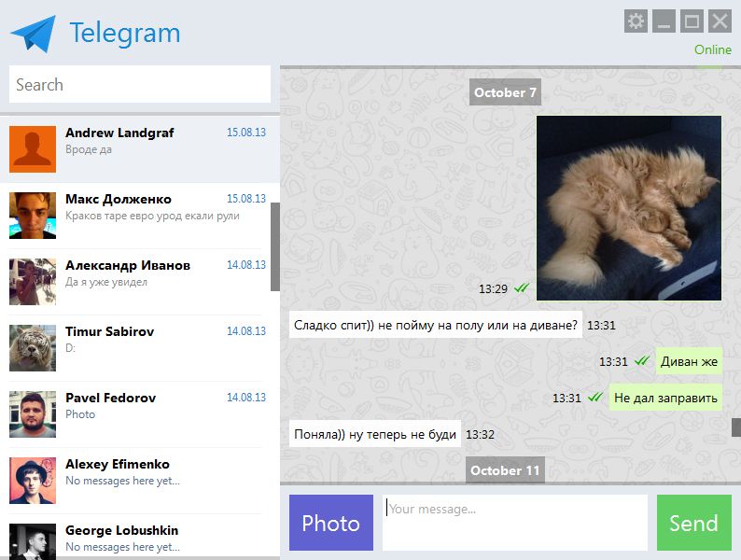Maximize the Telegram window
Image resolution: width=741 pixels, height=560 pixels.
tap(692, 21)
